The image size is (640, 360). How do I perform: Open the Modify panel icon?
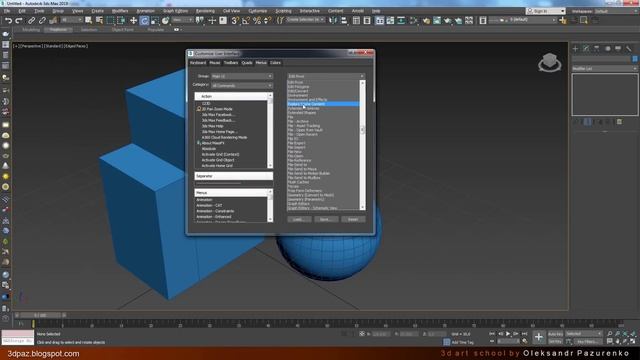586,49
